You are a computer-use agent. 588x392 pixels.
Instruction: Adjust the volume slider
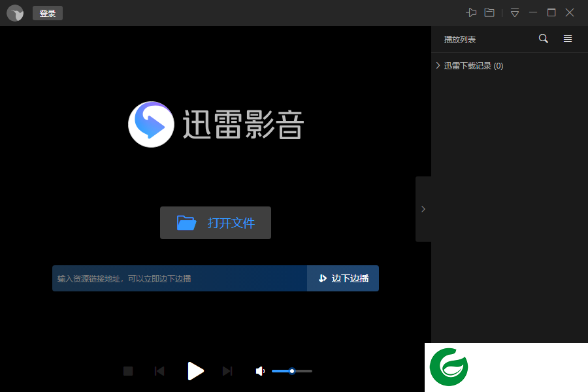292,371
